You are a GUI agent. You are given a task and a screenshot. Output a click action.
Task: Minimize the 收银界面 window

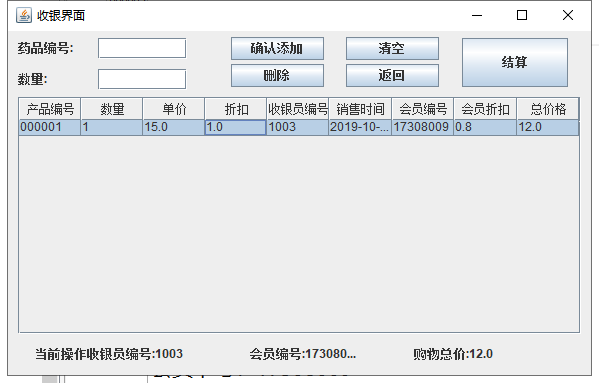(x=477, y=15)
